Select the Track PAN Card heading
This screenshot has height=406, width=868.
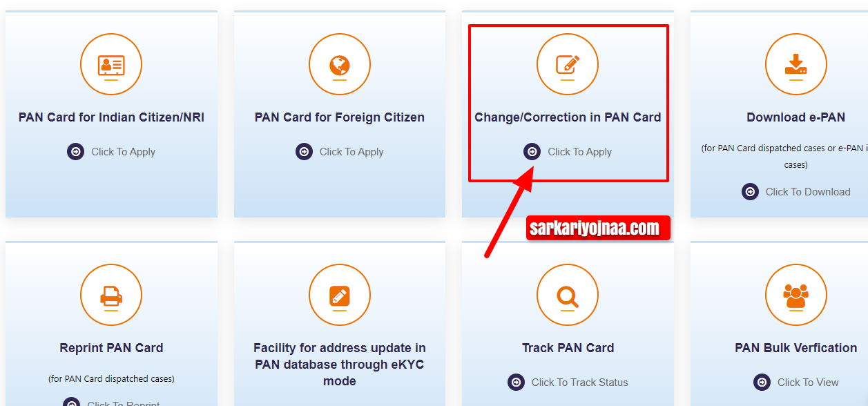[x=568, y=348]
